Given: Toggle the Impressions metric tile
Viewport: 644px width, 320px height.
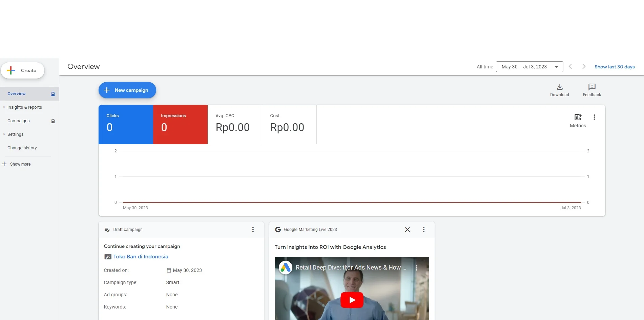Looking at the screenshot, I should click(x=180, y=124).
